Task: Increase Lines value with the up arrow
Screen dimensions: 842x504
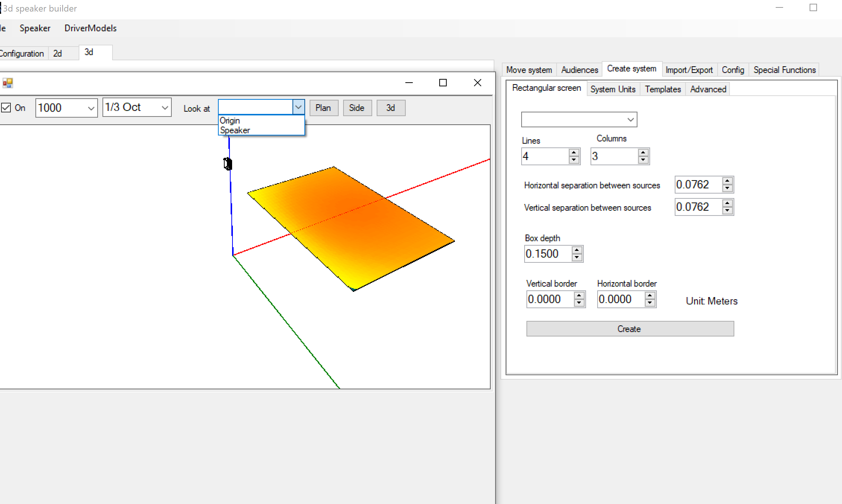Action: tap(574, 153)
